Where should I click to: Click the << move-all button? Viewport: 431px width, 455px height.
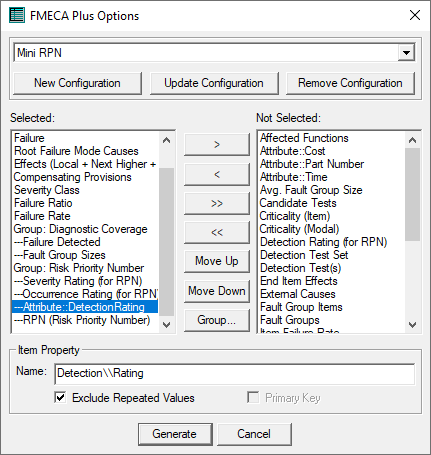tap(217, 232)
